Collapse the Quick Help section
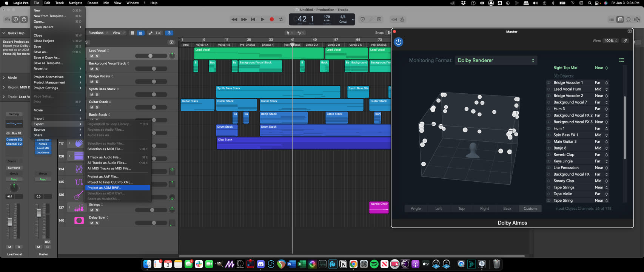Viewport: 644px width, 272px height. [4, 33]
